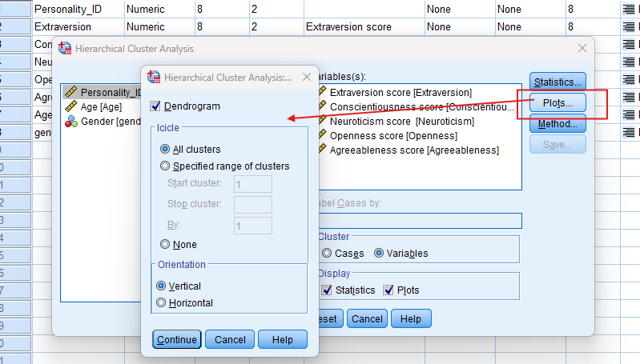Close the Hierarchical Cluster Analysis dialog
The height and width of the screenshot is (364, 640).
tap(582, 49)
